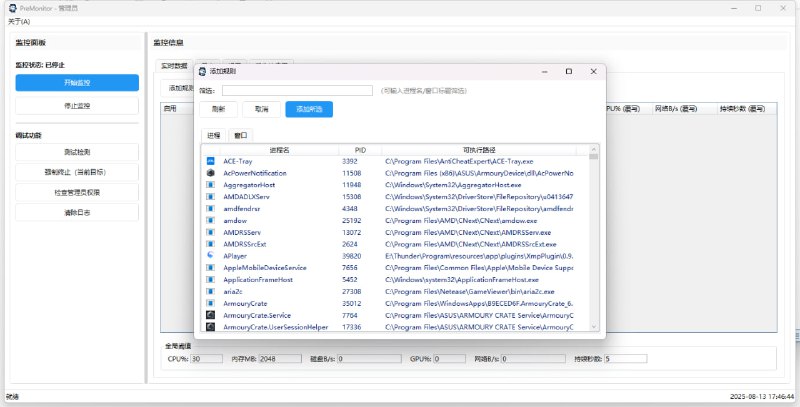
Task: Click the 刷新 button
Action: pyautogui.click(x=219, y=109)
